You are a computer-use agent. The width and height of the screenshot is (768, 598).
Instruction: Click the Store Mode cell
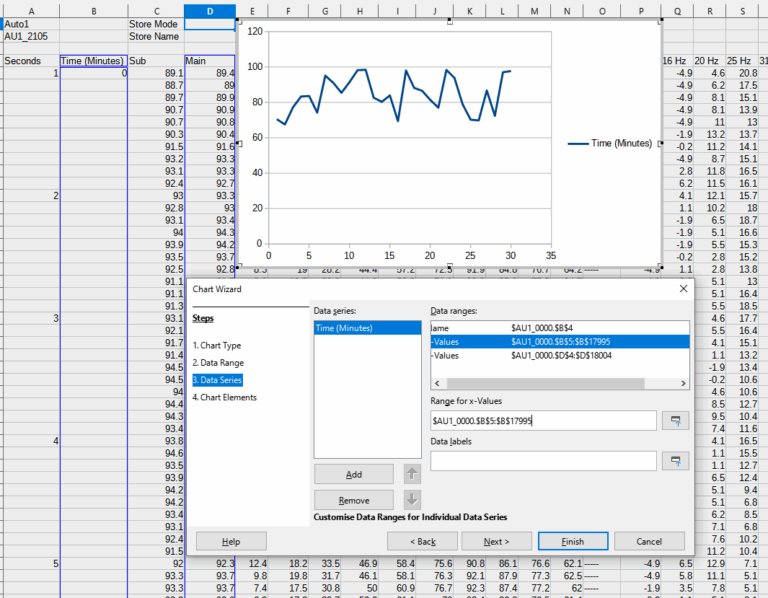(156, 24)
